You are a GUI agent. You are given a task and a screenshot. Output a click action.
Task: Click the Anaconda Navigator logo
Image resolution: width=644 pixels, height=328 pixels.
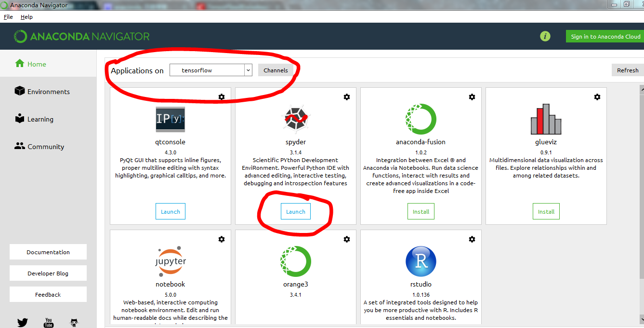pyautogui.click(x=82, y=36)
